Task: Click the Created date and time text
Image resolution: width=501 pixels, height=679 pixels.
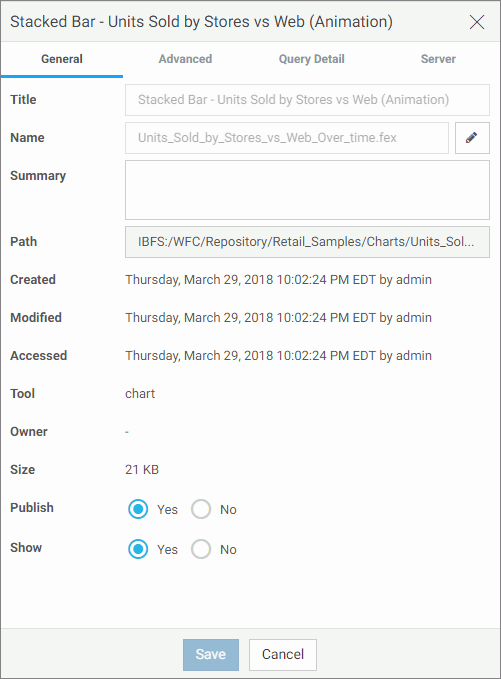Action: [x=278, y=280]
